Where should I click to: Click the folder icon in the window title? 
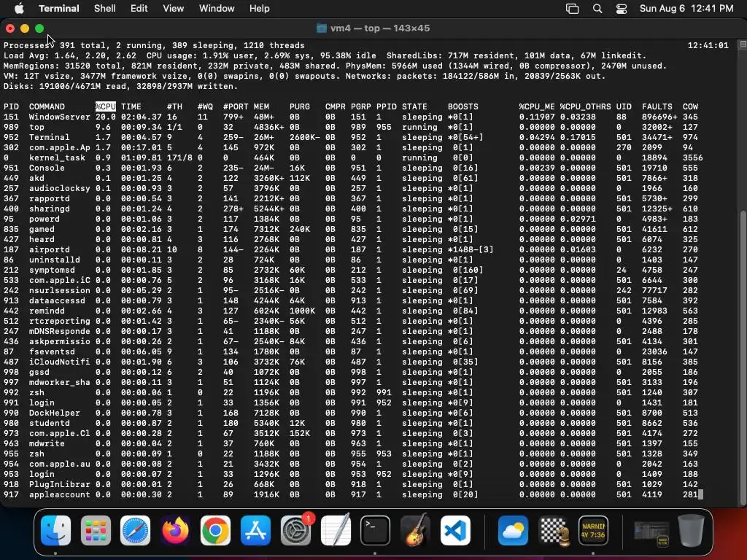[322, 28]
